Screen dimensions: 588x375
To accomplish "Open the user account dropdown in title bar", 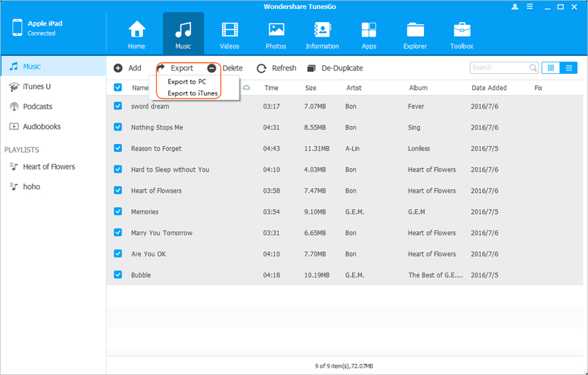I will [515, 7].
